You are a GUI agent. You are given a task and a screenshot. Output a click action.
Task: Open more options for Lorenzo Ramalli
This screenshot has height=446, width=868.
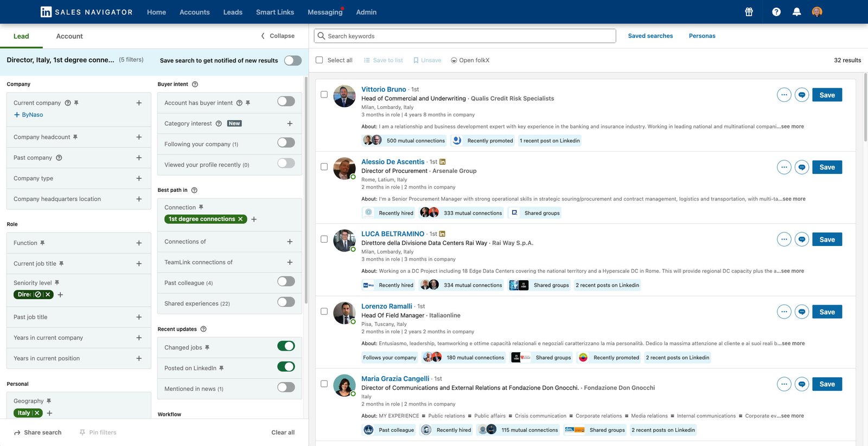(x=784, y=312)
